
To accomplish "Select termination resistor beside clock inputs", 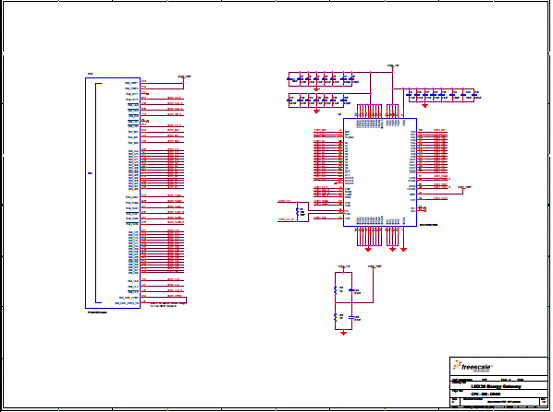I will (298, 212).
